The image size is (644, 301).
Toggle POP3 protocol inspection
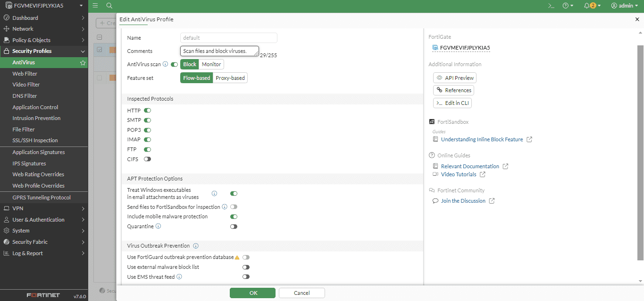click(x=147, y=130)
